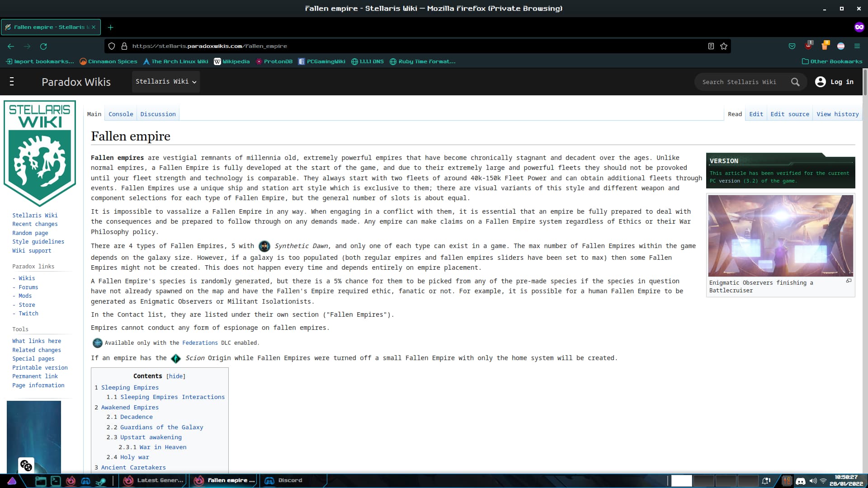Launch the file manager from taskbar
The image size is (868, 488).
coord(41,481)
